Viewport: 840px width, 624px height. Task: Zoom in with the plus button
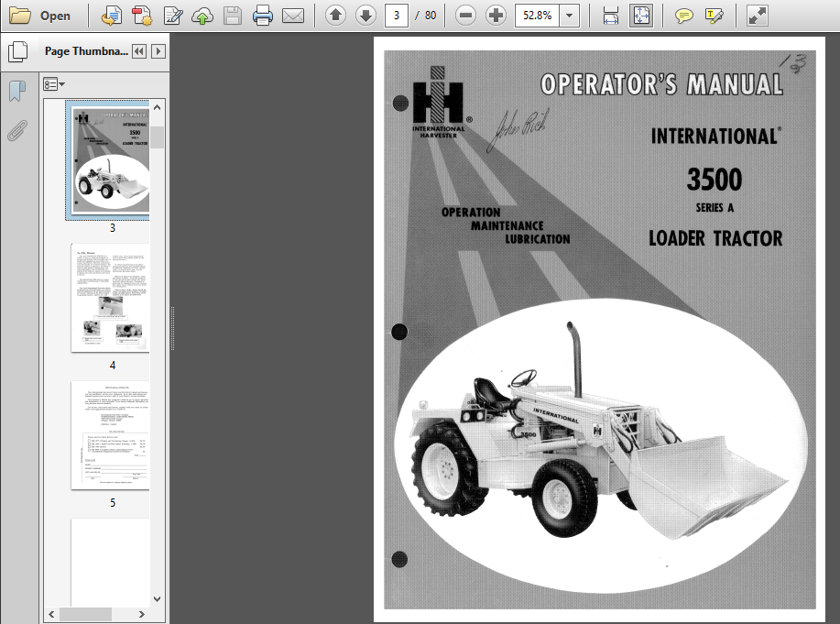tap(496, 16)
